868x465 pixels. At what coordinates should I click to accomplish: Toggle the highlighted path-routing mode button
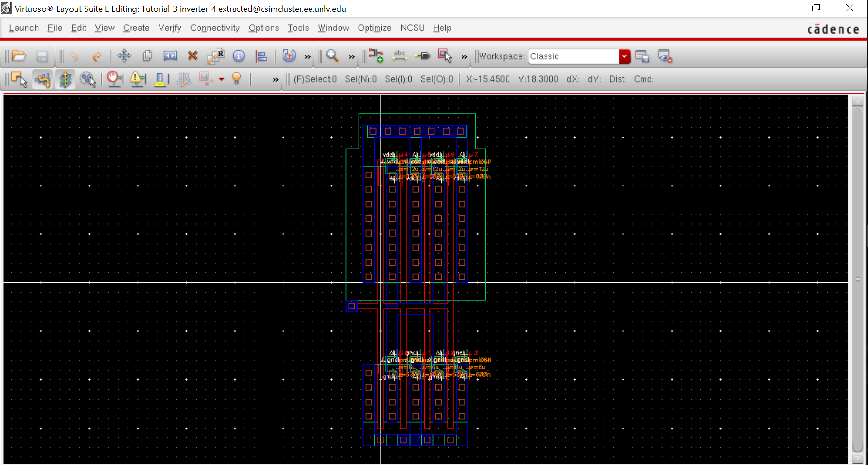coord(42,79)
